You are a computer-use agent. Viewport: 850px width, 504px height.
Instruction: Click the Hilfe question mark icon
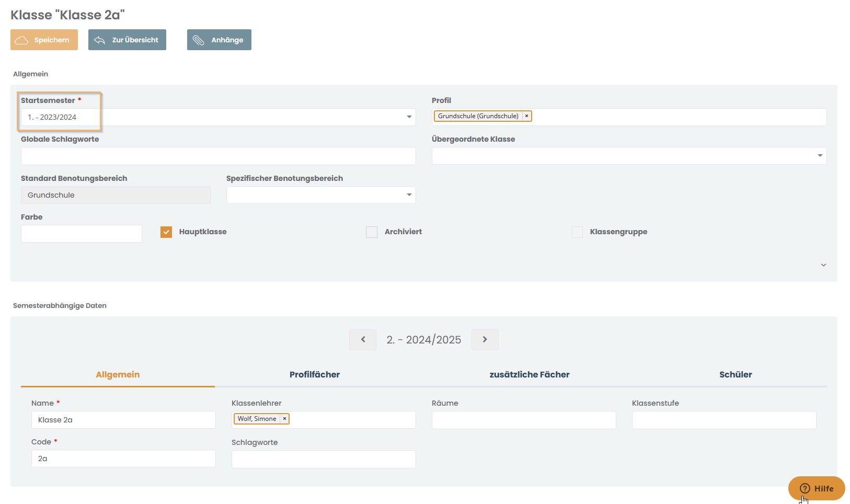pyautogui.click(x=805, y=488)
